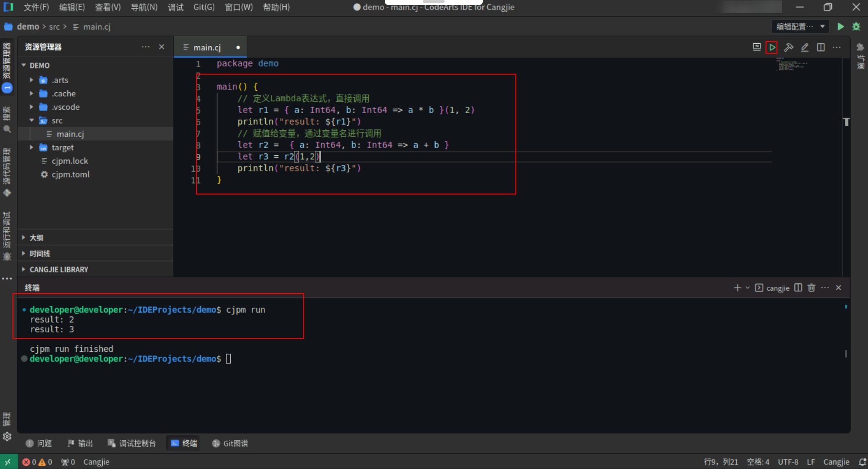868x469 pixels.
Task: Open the 帮助(H) menu
Action: 276,7
